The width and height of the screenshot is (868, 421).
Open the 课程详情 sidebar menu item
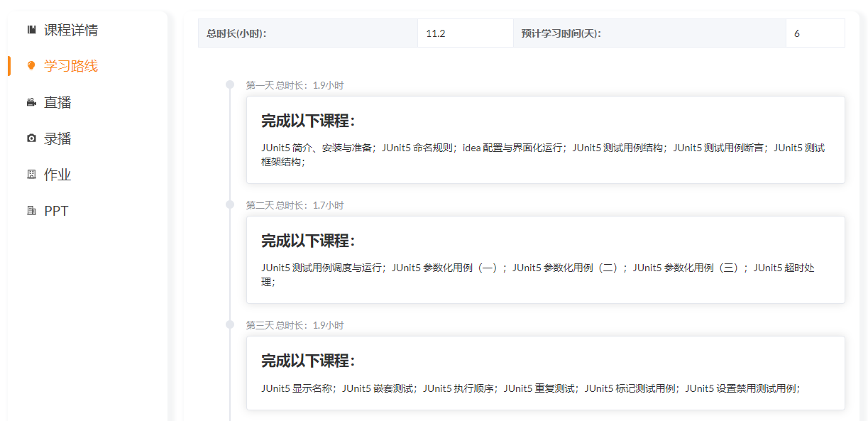click(x=70, y=30)
